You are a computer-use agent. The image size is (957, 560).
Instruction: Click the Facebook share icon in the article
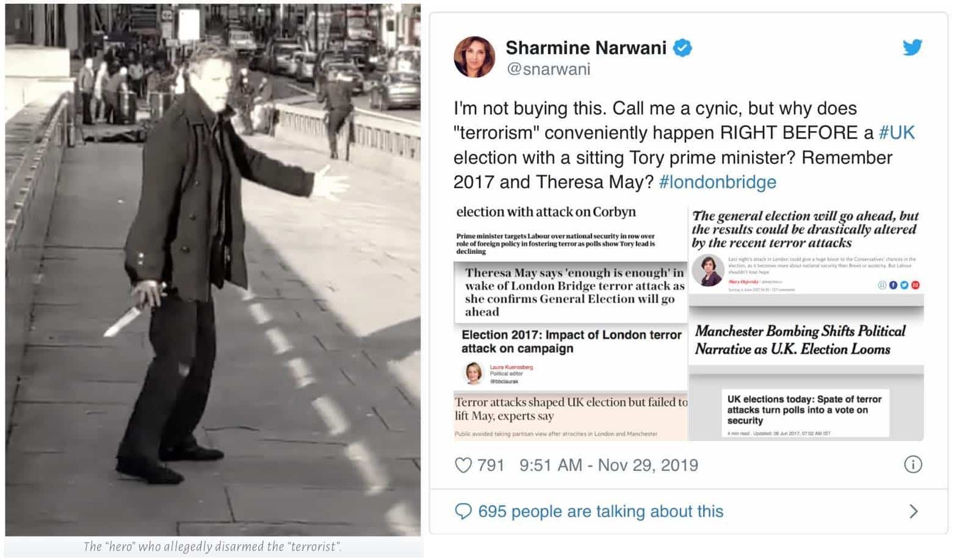[x=894, y=285]
